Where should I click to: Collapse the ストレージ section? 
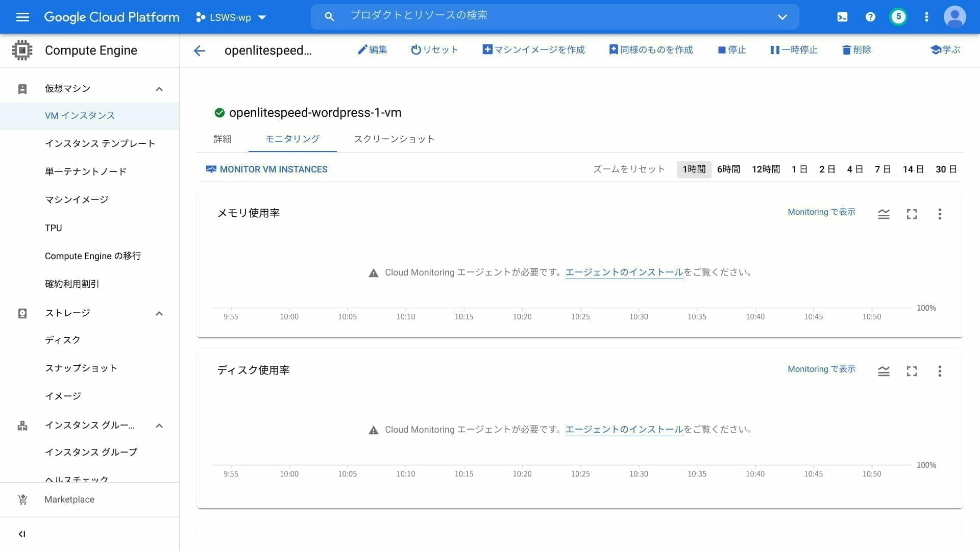(x=159, y=313)
